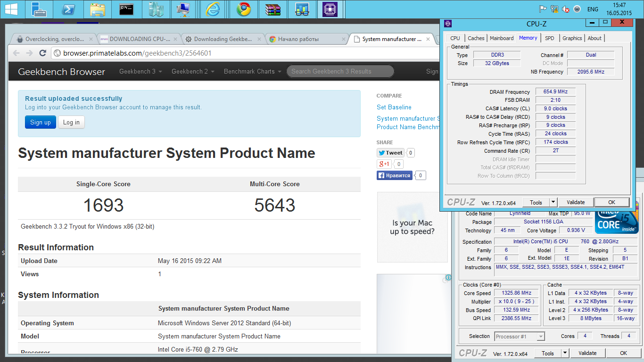Image resolution: width=644 pixels, height=362 pixels.
Task: Launch Windows PowerShell from taskbar
Action: pyautogui.click(x=67, y=9)
